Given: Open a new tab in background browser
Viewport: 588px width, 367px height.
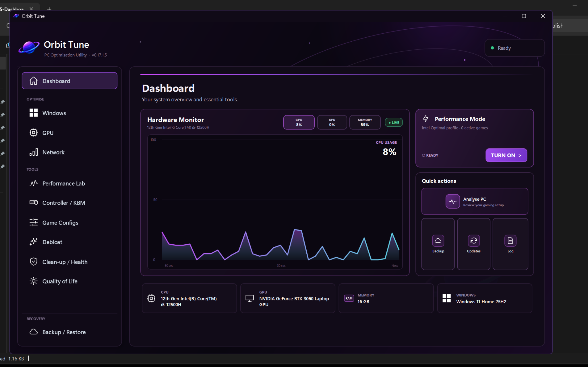Looking at the screenshot, I should (x=49, y=9).
